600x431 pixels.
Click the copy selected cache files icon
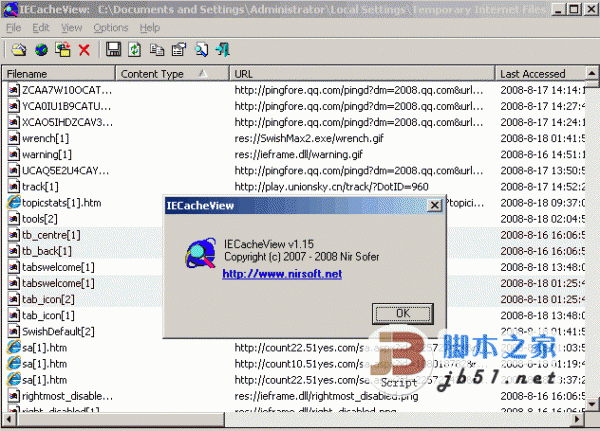tap(63, 50)
